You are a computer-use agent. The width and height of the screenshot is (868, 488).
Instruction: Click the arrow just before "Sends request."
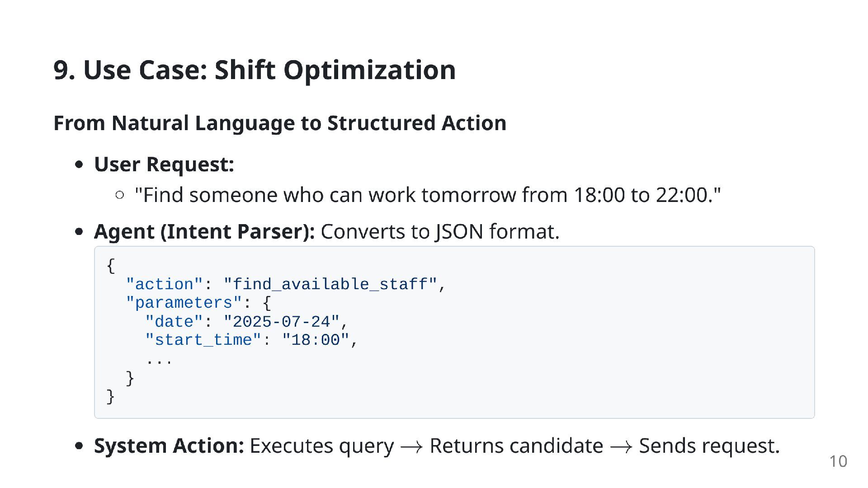(x=621, y=446)
